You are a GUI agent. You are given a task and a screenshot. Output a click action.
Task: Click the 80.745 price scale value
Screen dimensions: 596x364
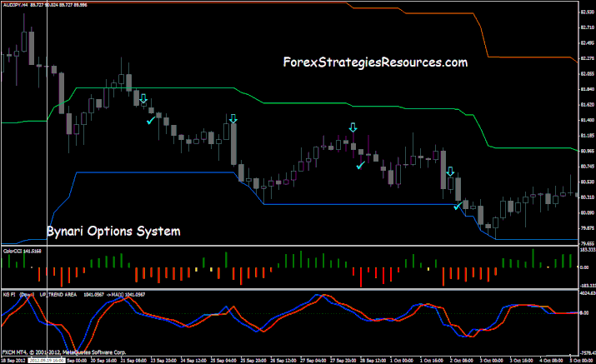(x=588, y=167)
